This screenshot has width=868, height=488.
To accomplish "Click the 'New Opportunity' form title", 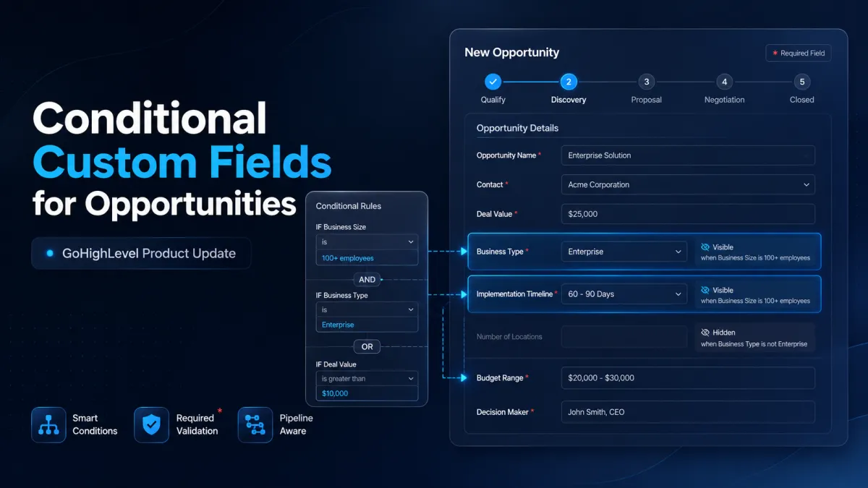I will point(511,53).
